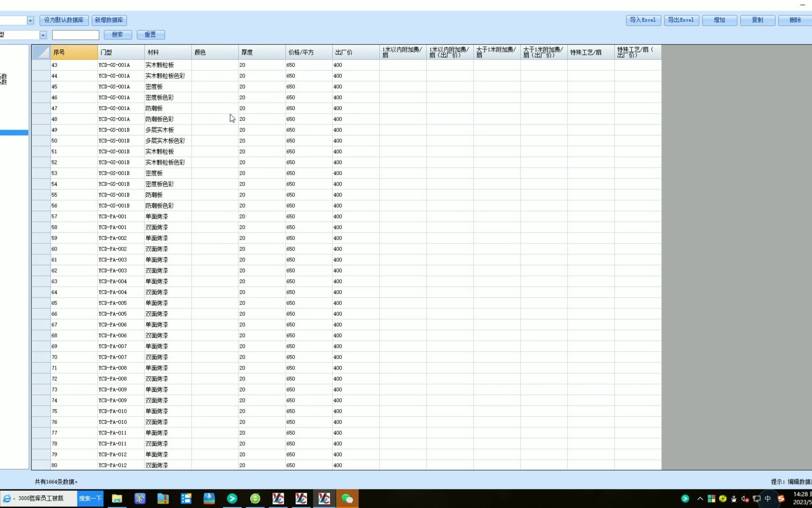Viewport: 812px width, 508px height.
Task: Click the 删除 button
Action: point(795,20)
